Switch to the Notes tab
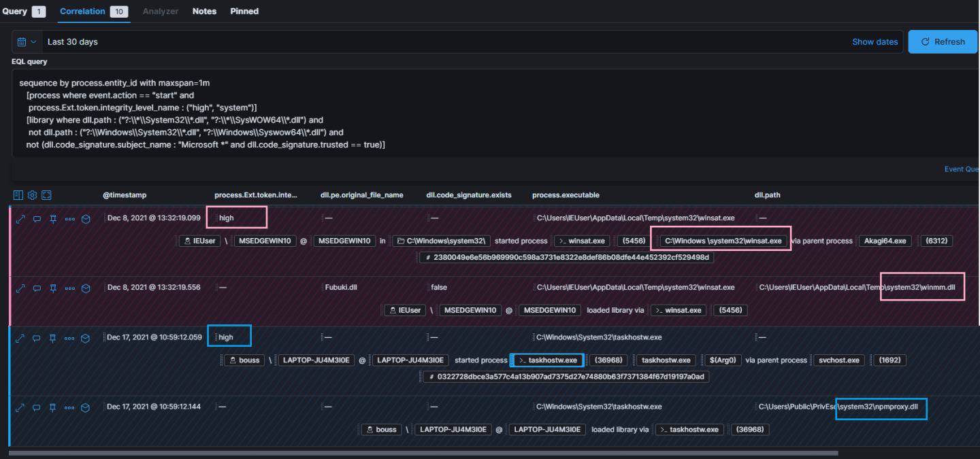Screen dimensions: 980x459 pyautogui.click(x=204, y=11)
